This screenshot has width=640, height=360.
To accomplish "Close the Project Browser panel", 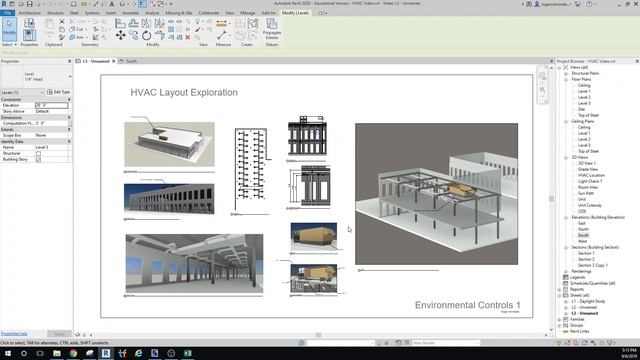I will pos(637,61).
